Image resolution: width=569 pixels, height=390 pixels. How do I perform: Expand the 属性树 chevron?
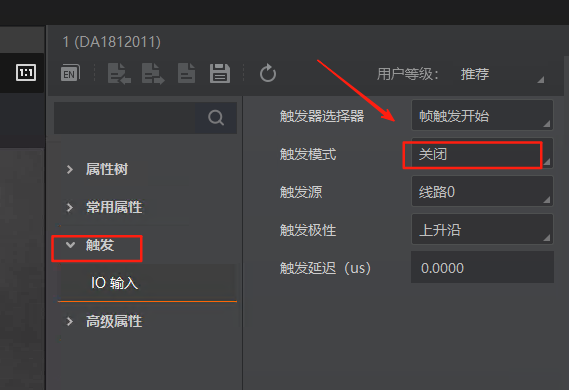pyautogui.click(x=70, y=169)
